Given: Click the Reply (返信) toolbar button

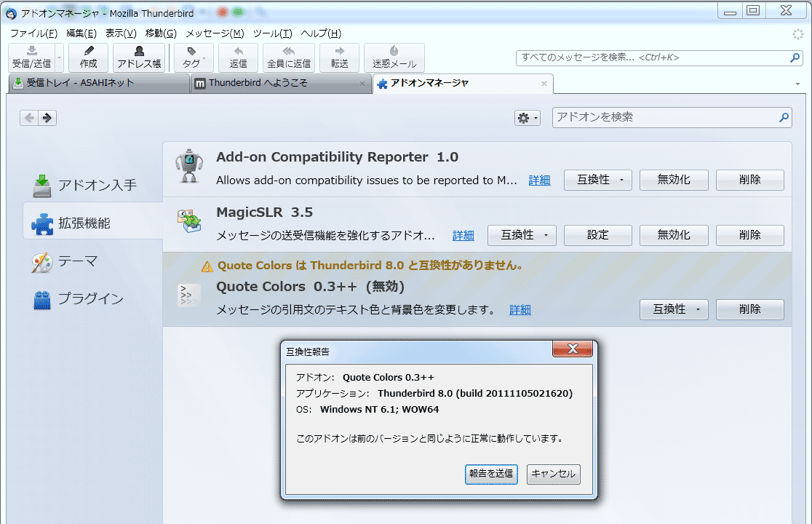Looking at the screenshot, I should 238,57.
